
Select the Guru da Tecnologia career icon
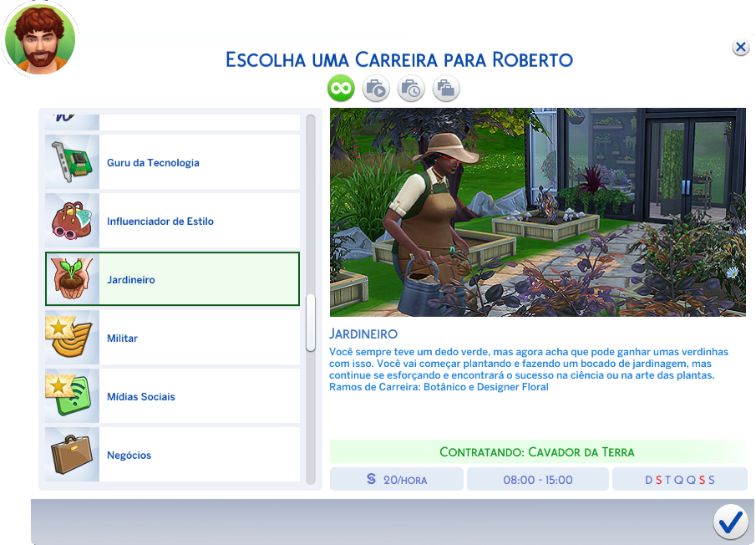(x=71, y=162)
